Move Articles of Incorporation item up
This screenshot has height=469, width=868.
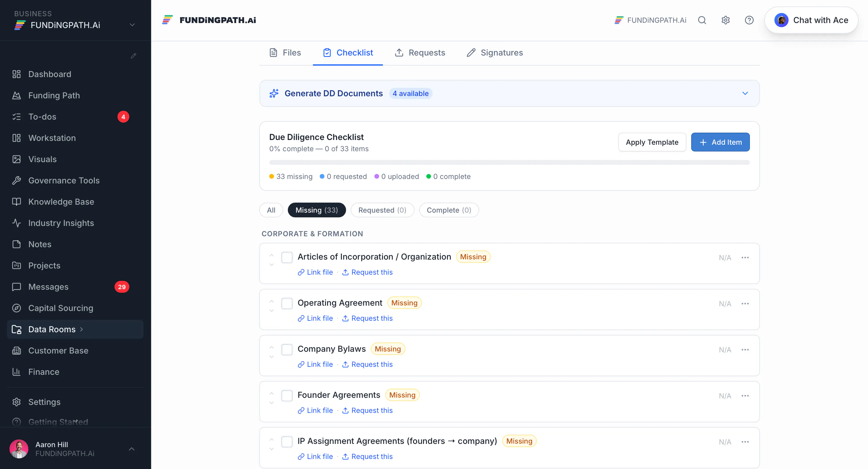click(x=272, y=255)
